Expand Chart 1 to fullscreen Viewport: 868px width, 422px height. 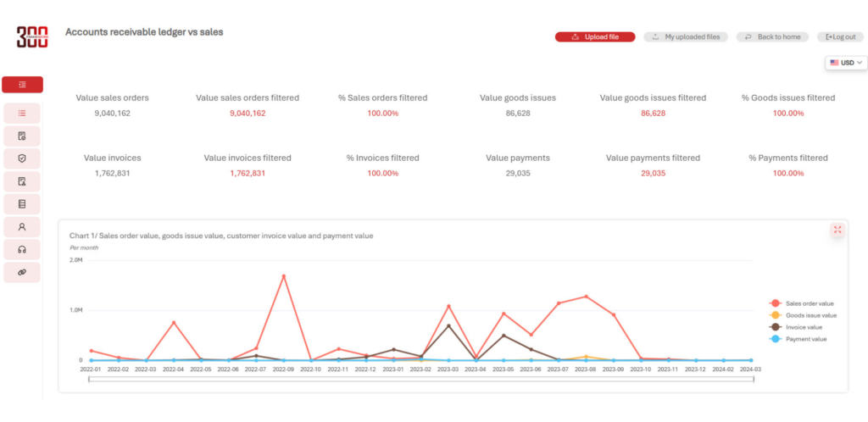(x=837, y=230)
